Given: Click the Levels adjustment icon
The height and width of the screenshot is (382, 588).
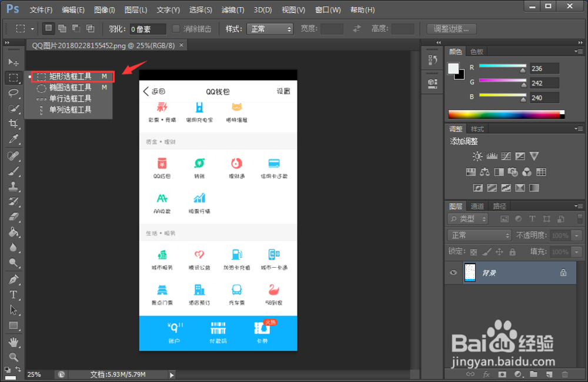Looking at the screenshot, I should coord(492,156).
